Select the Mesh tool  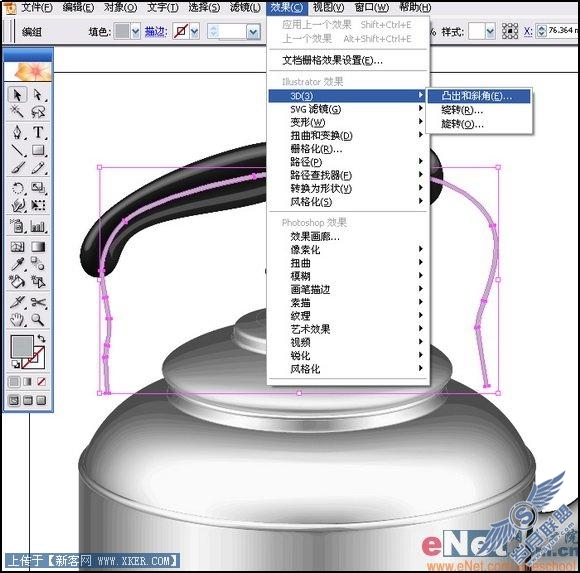point(17,246)
